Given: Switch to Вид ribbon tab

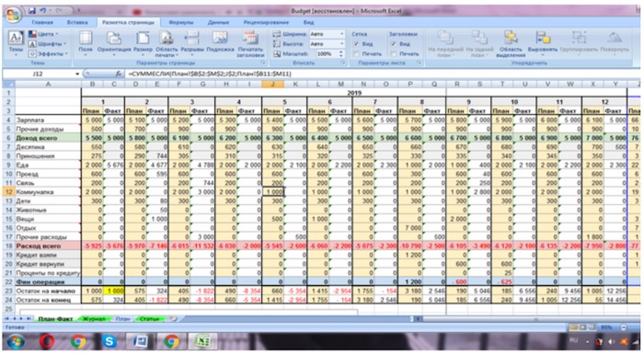Looking at the screenshot, I should pos(308,22).
